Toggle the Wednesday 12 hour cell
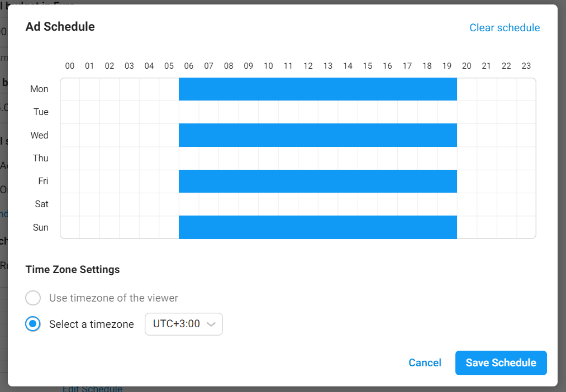Image resolution: width=566 pixels, height=392 pixels. point(308,135)
